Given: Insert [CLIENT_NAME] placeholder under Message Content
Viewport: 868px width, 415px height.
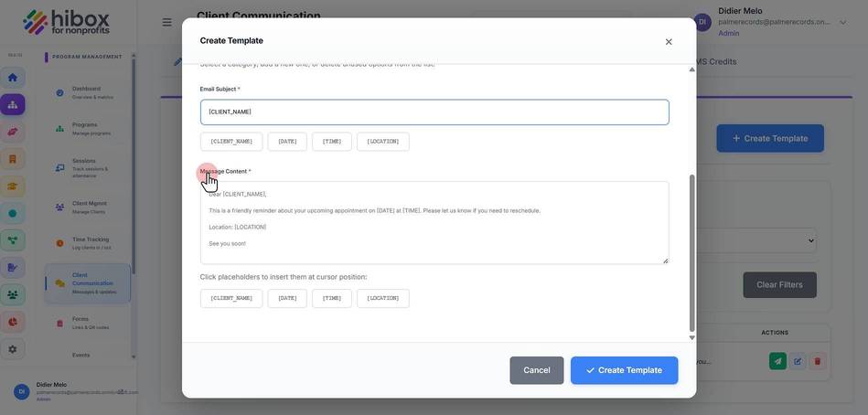Looking at the screenshot, I should coord(231,298).
